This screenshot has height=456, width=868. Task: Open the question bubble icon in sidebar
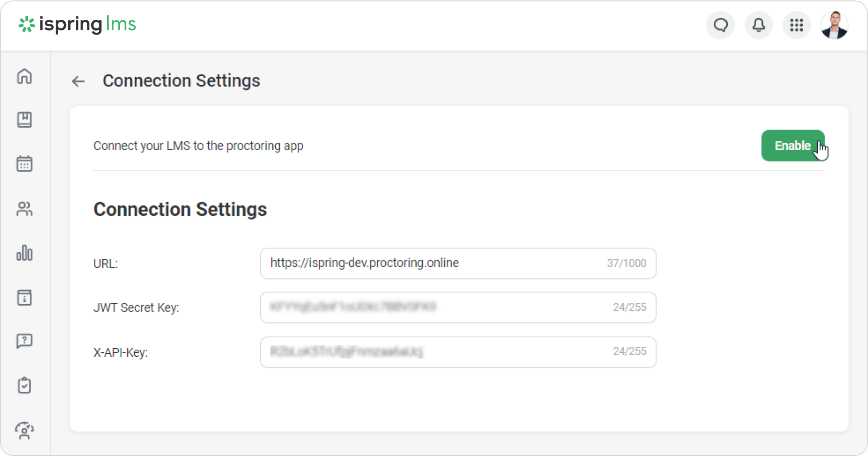(24, 341)
